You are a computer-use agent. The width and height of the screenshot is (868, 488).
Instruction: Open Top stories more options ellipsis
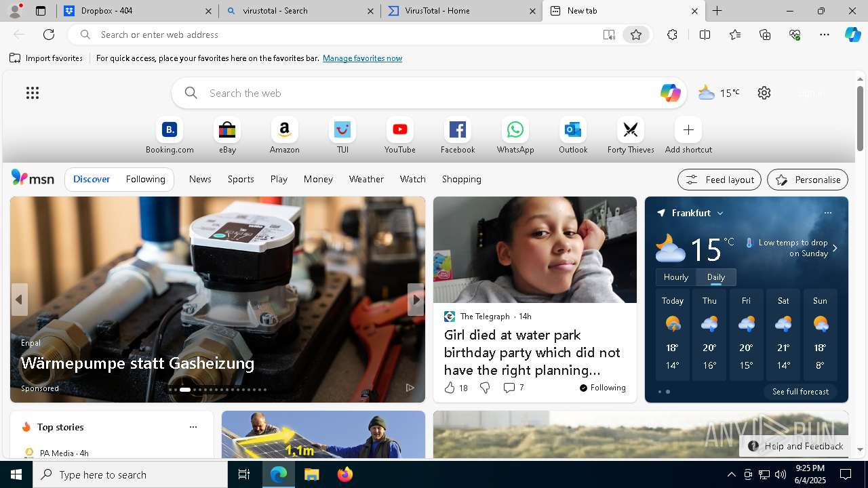(x=193, y=427)
